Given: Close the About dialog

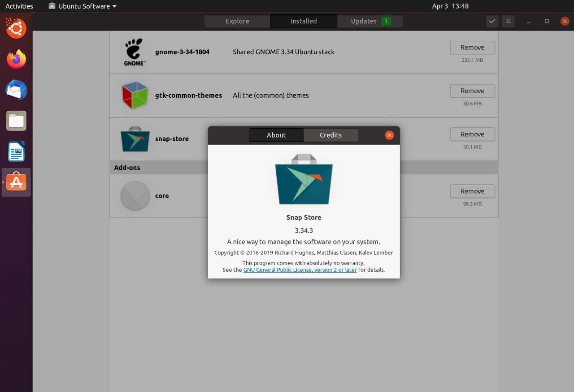Looking at the screenshot, I should (389, 135).
